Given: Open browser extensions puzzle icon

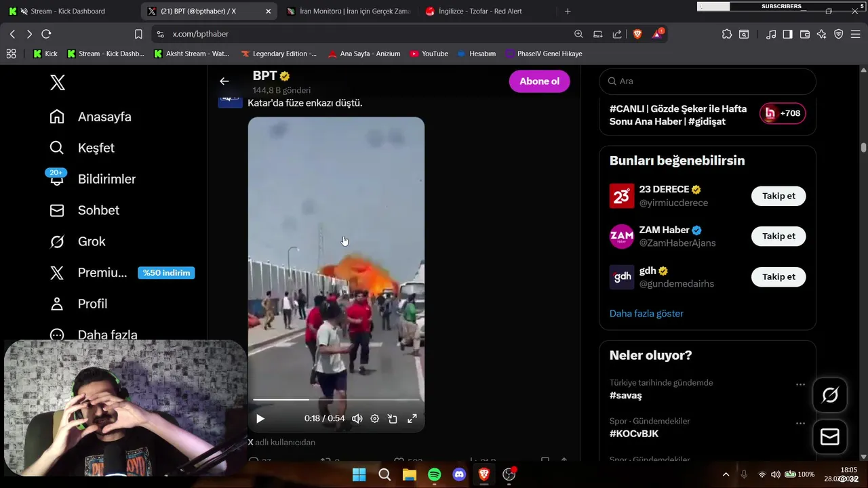Looking at the screenshot, I should tap(727, 34).
